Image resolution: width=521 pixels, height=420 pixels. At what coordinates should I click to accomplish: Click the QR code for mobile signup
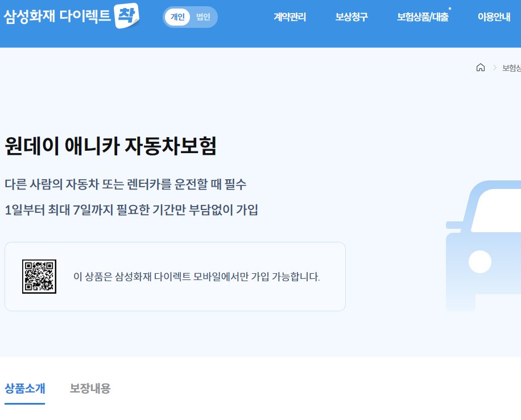coord(39,275)
